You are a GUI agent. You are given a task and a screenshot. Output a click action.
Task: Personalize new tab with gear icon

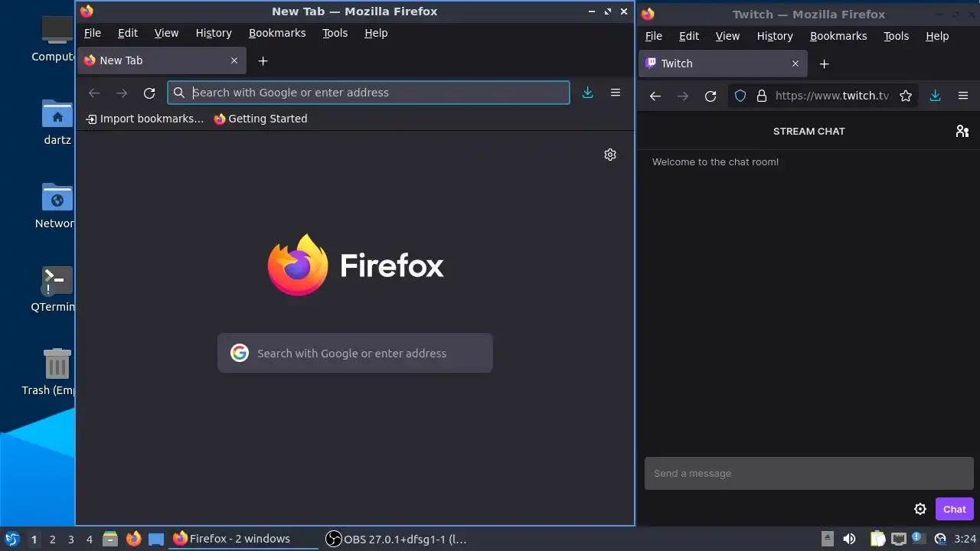[610, 155]
